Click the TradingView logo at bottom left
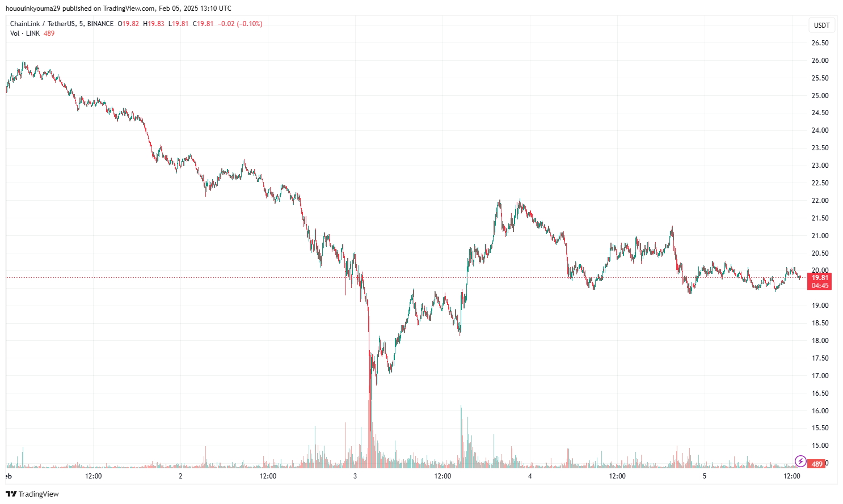The height and width of the screenshot is (504, 843). pos(32,494)
